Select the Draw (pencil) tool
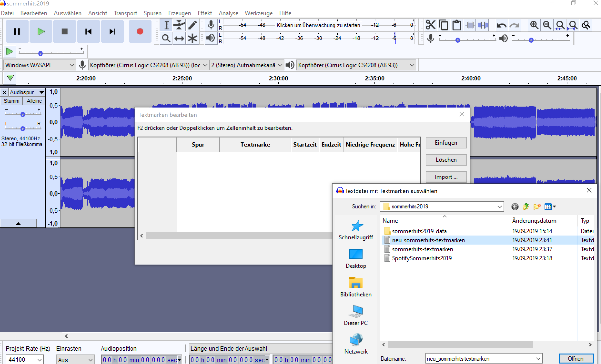 192,25
